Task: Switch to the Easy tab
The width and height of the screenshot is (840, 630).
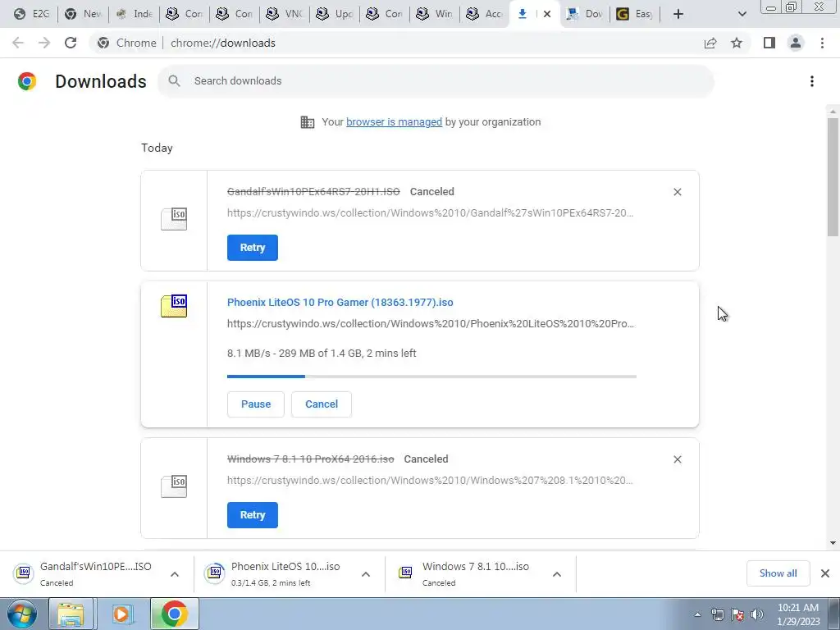Action: tap(635, 14)
